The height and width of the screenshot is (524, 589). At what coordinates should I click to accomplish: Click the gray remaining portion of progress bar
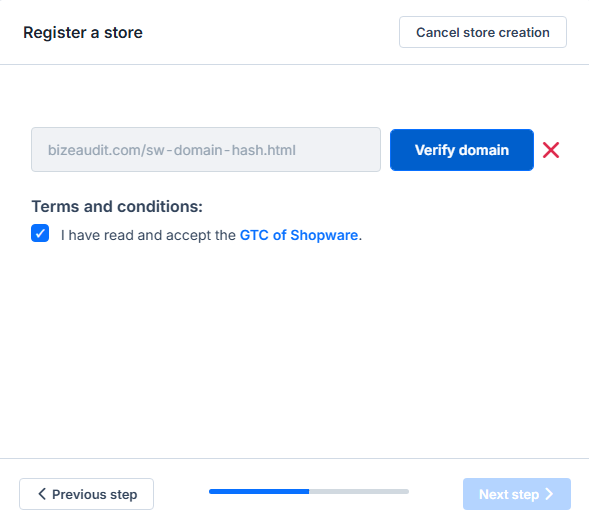(359, 491)
